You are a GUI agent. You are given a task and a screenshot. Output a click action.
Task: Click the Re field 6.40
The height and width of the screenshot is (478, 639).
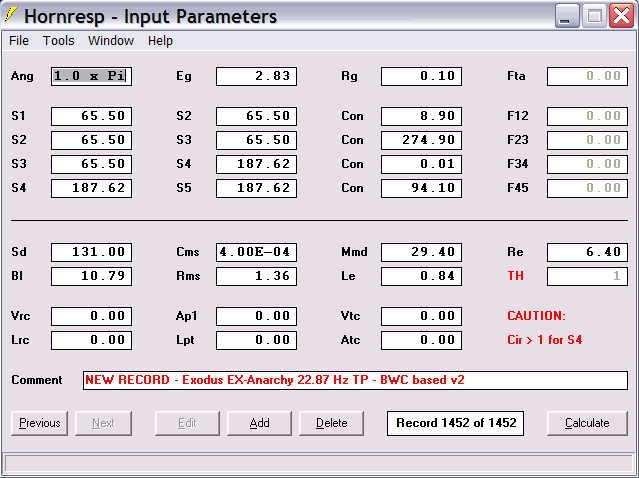point(587,252)
